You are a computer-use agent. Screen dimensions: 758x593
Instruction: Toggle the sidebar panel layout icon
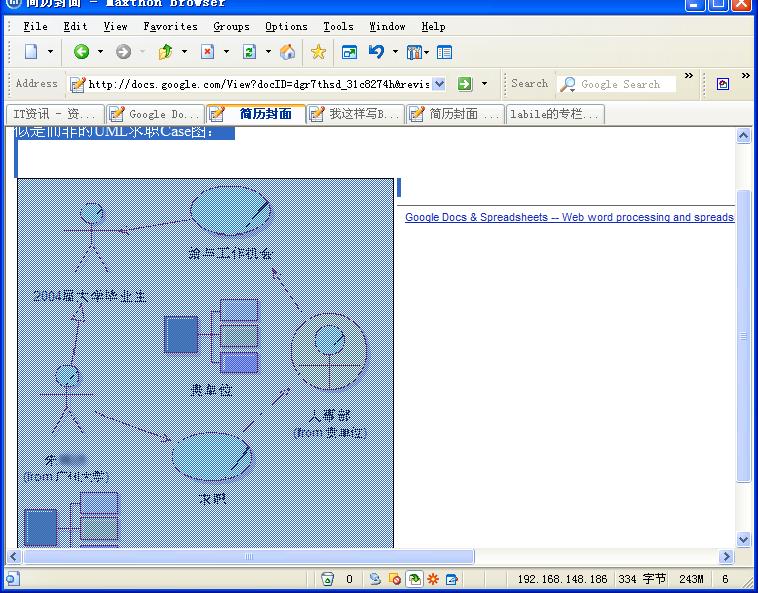click(x=444, y=52)
